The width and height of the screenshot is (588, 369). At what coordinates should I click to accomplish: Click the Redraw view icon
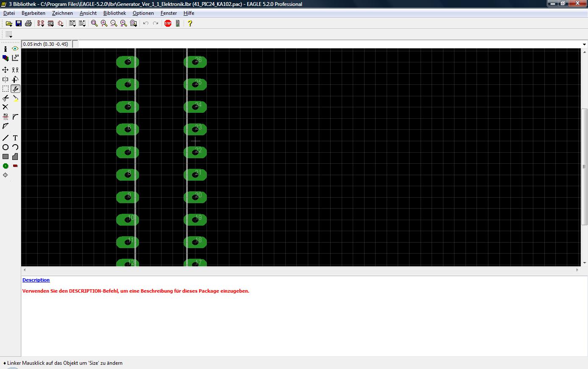124,23
